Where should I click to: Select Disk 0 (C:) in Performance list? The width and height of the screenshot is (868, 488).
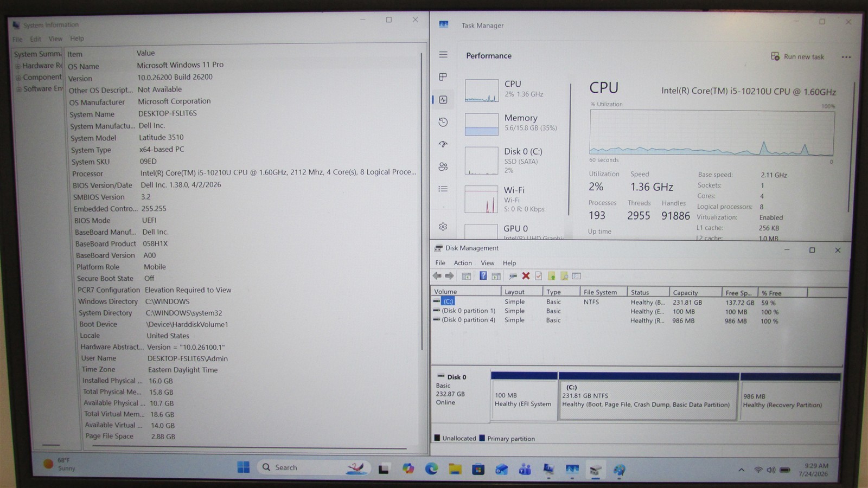pyautogui.click(x=512, y=161)
